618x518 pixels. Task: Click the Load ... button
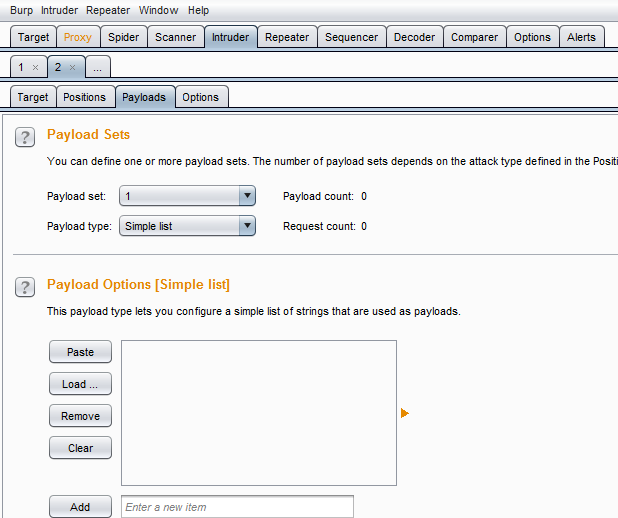click(80, 384)
